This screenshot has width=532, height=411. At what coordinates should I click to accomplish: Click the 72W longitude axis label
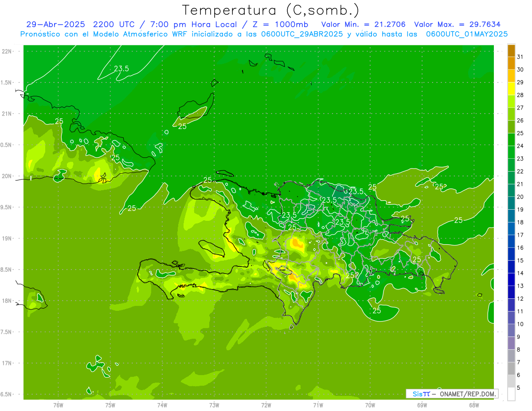click(x=266, y=405)
